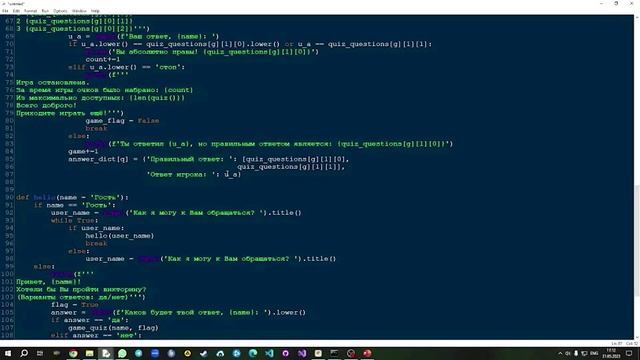Open the notification center icon
The width and height of the screenshot is (640, 360).
pos(629,353)
